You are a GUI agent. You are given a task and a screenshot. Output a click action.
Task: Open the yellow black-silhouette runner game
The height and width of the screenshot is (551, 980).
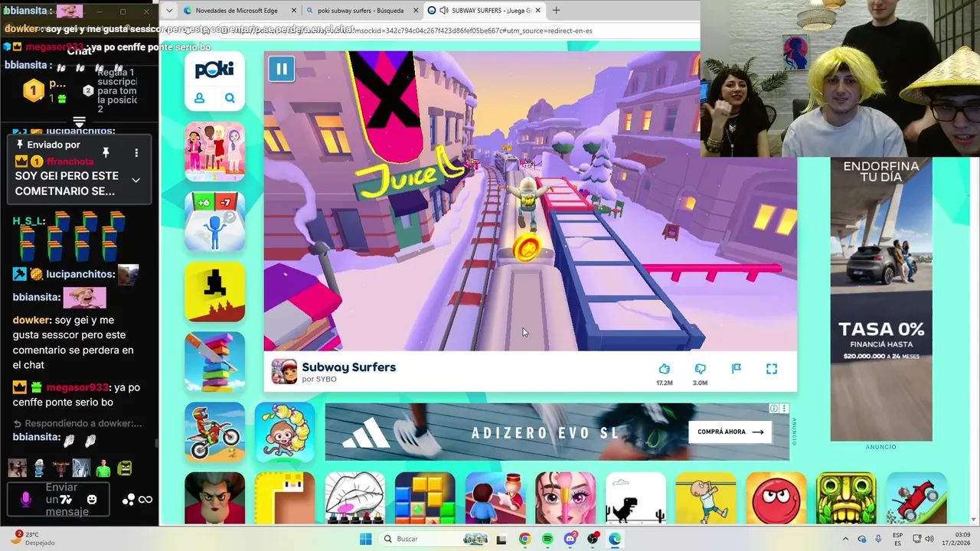(214, 292)
